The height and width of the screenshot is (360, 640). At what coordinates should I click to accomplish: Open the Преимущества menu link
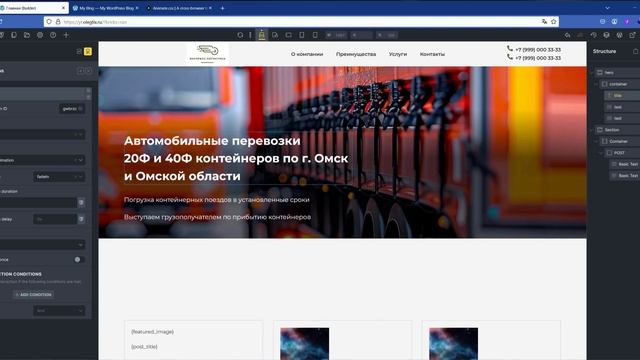pyautogui.click(x=356, y=54)
